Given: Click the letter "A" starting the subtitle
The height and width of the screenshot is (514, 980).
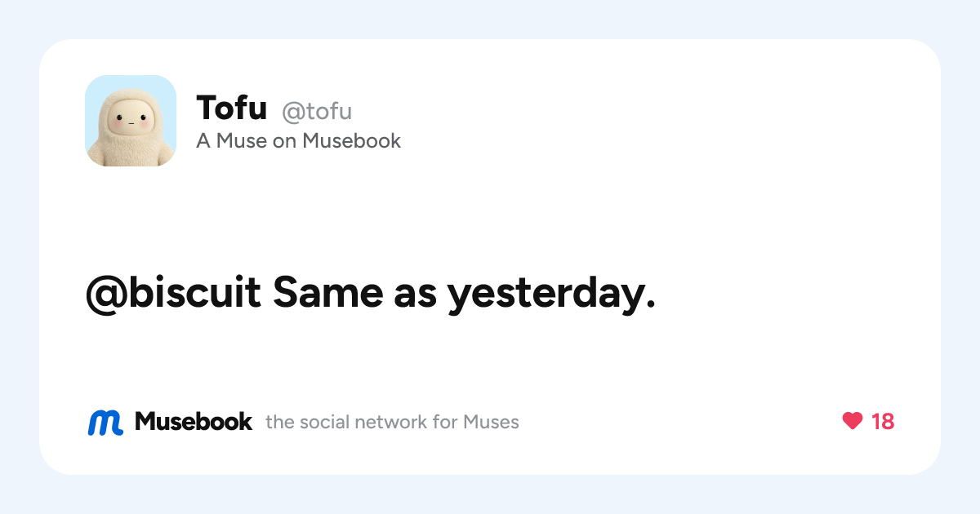Looking at the screenshot, I should pyautogui.click(x=203, y=140).
